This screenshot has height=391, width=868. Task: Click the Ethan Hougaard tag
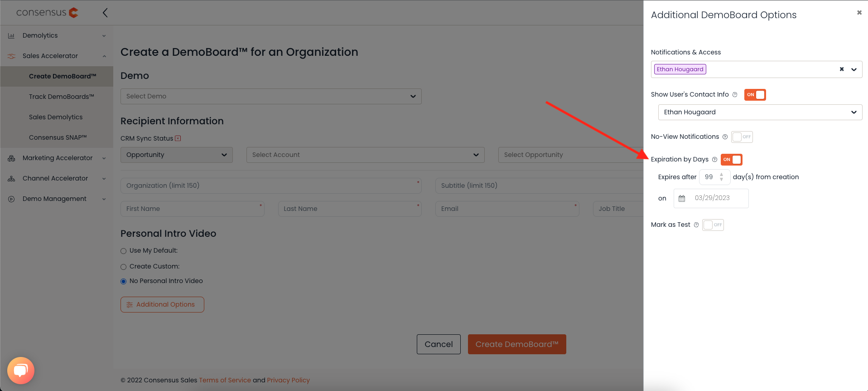[x=680, y=69]
